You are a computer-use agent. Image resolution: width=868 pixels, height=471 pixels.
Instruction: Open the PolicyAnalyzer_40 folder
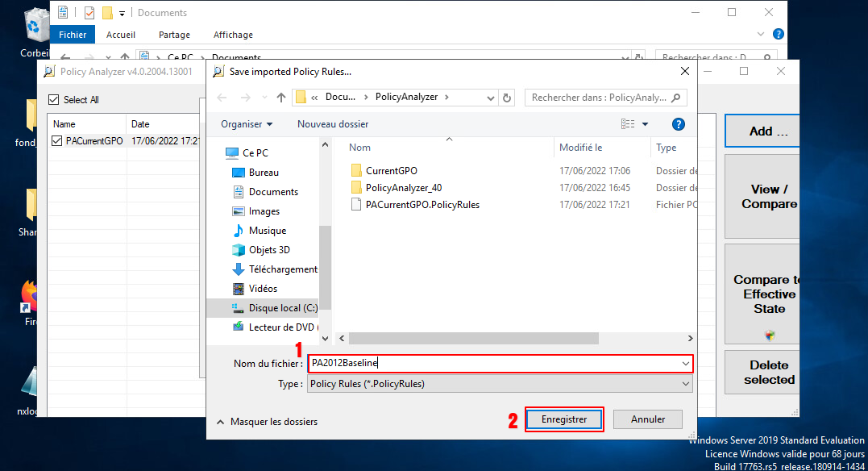[x=403, y=188]
